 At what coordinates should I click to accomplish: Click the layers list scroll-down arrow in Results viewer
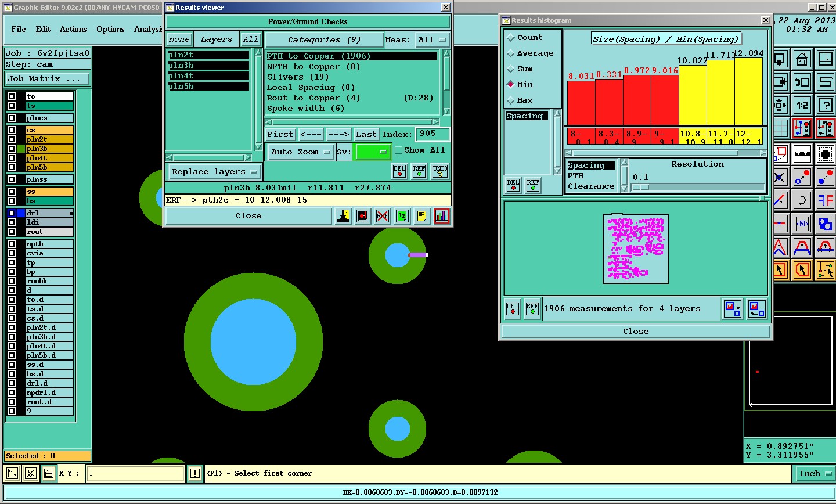(x=259, y=147)
